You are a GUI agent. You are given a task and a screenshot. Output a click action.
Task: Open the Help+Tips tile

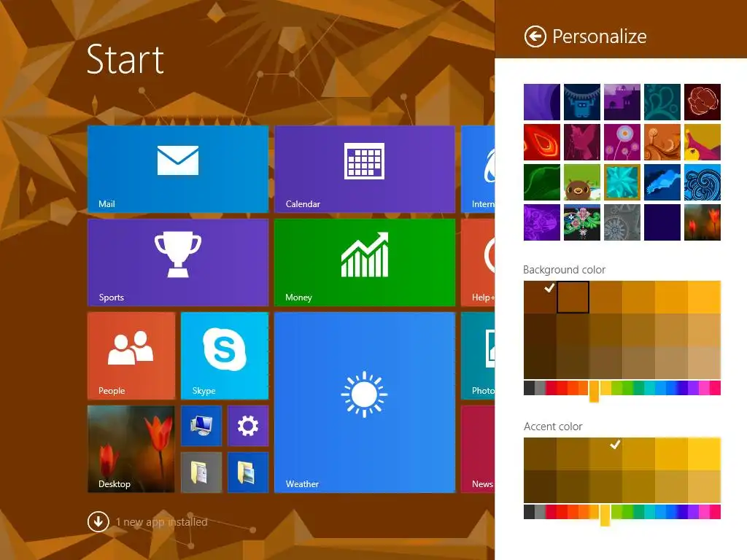[x=478, y=262]
